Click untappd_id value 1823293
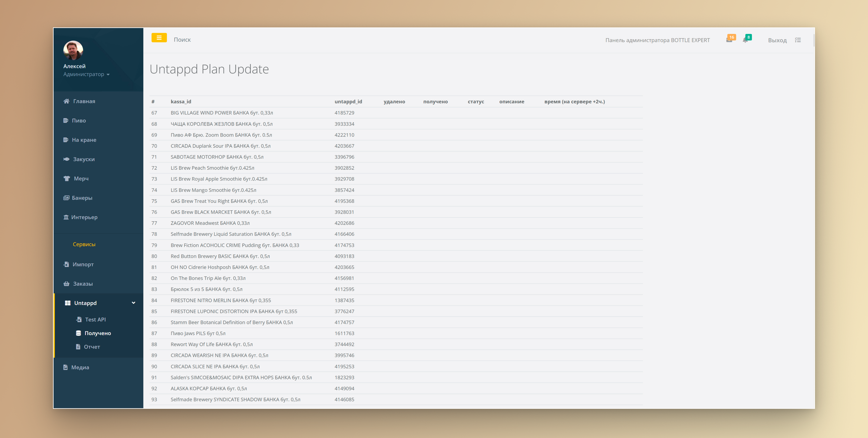The image size is (868, 438). [x=344, y=377]
